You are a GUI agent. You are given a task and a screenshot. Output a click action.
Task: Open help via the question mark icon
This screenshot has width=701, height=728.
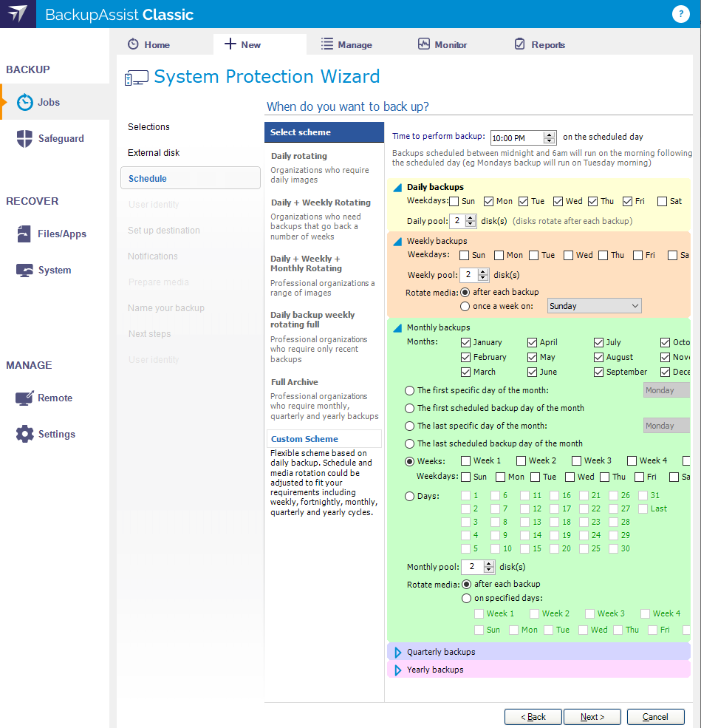(680, 14)
